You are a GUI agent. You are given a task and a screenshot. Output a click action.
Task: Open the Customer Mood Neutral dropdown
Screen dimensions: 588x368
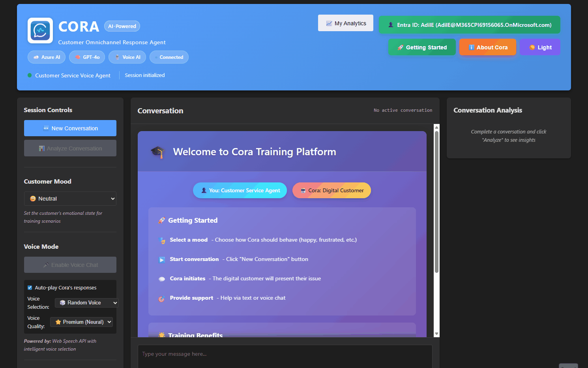coord(70,199)
